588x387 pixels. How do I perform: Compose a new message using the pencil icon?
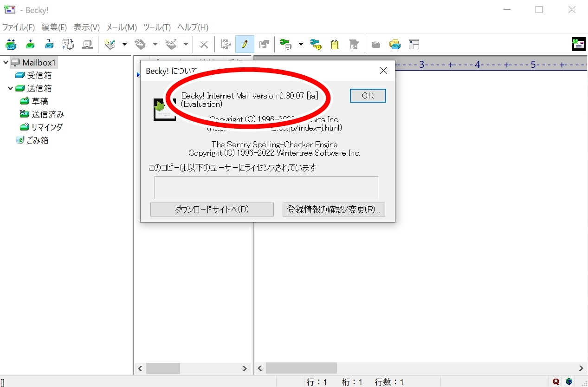coord(245,44)
